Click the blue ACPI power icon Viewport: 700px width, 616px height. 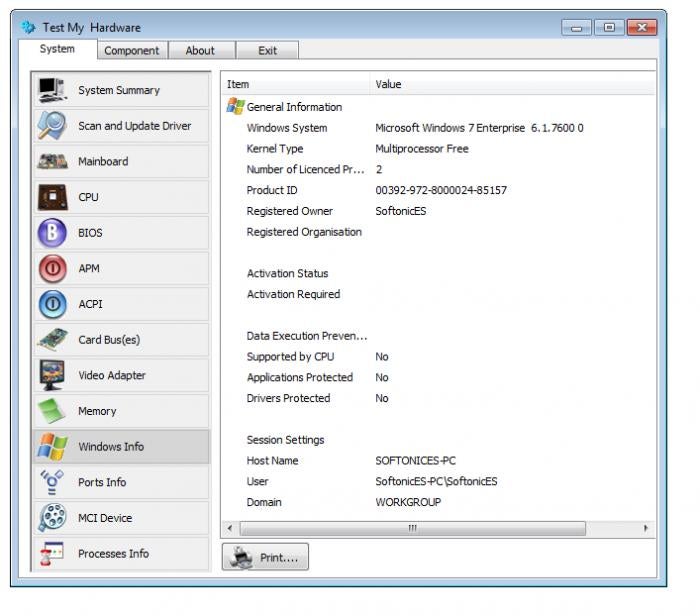(x=52, y=304)
